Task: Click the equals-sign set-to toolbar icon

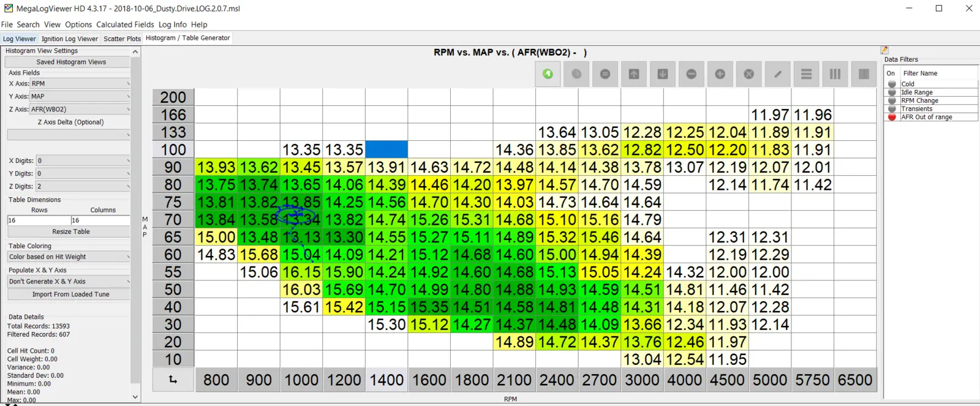Action: (x=605, y=74)
